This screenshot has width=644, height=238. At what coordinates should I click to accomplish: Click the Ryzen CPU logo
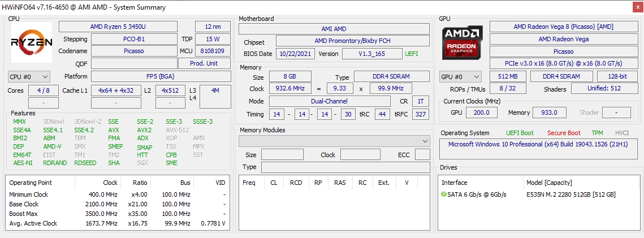tap(32, 42)
